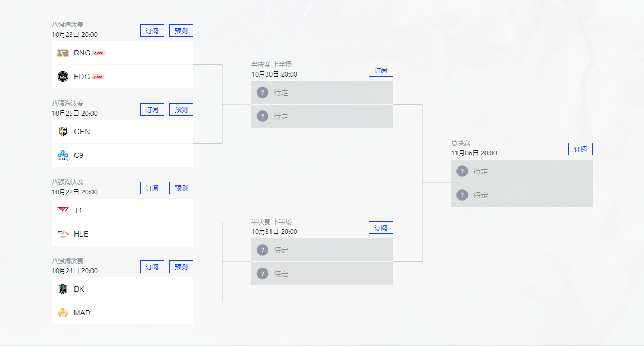Subscribe to the GEN vs C9 match
This screenshot has width=644, height=346.
coord(152,109)
